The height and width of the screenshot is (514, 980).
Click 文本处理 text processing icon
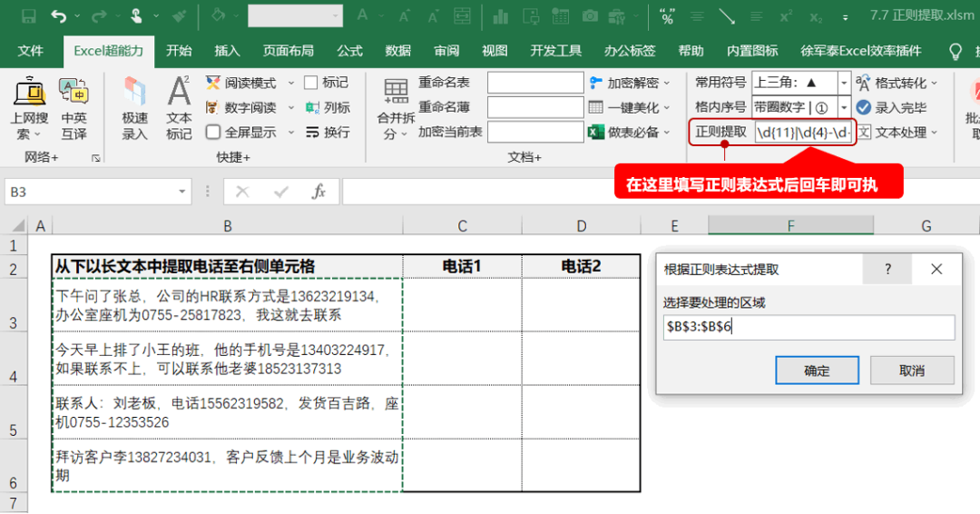pyautogui.click(x=863, y=132)
